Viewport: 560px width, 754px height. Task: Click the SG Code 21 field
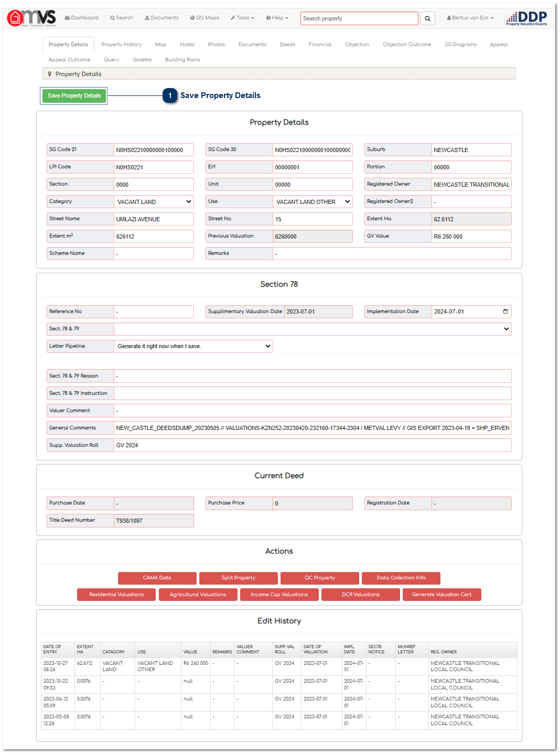(x=154, y=150)
